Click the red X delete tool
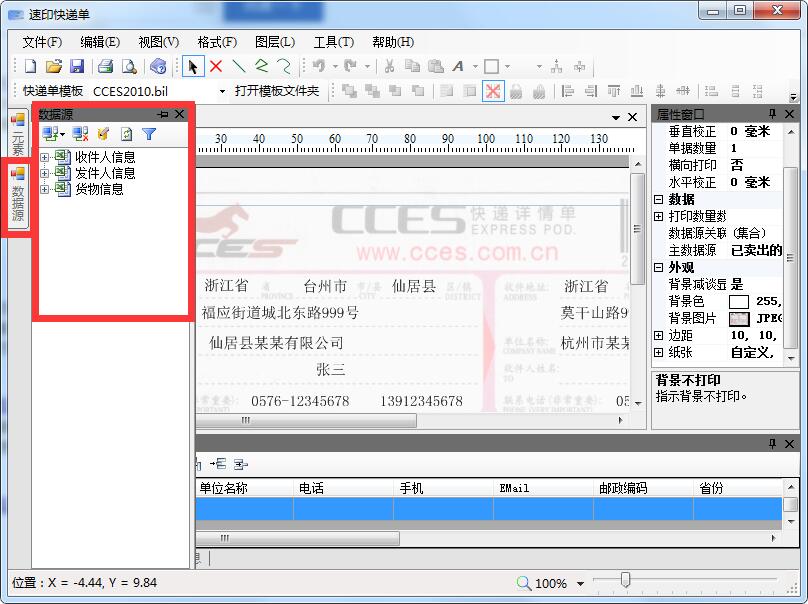Image resolution: width=808 pixels, height=604 pixels. click(216, 67)
